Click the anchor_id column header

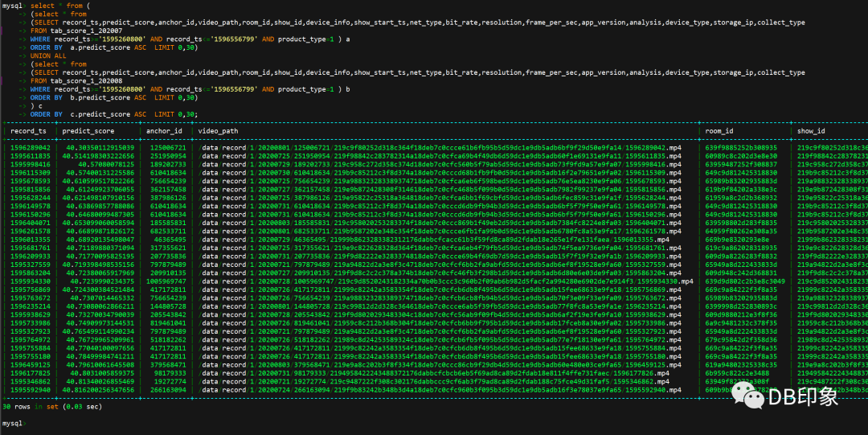tap(164, 131)
